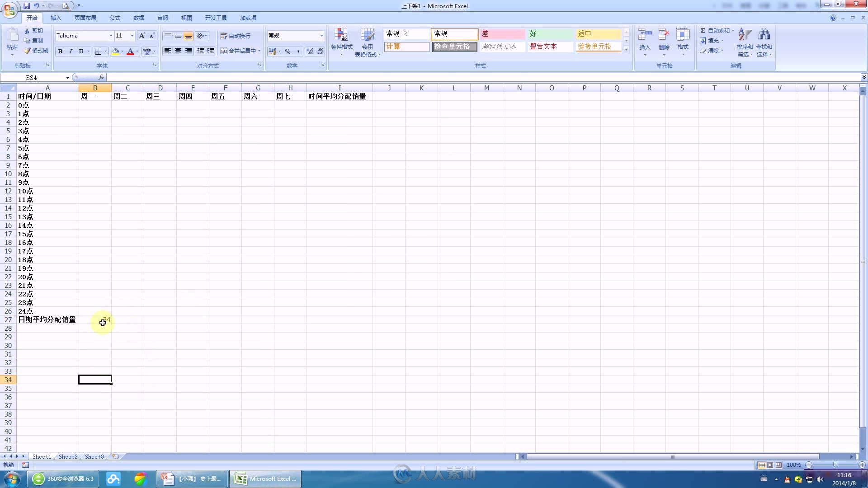This screenshot has height=488, width=868.
Task: Open the 页面布局 (Page Layout) tab
Action: (x=85, y=18)
